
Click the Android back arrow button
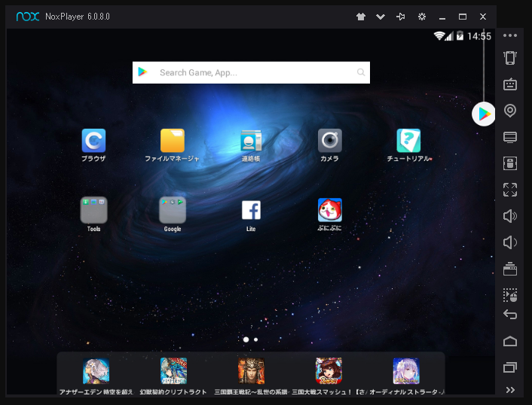click(510, 315)
